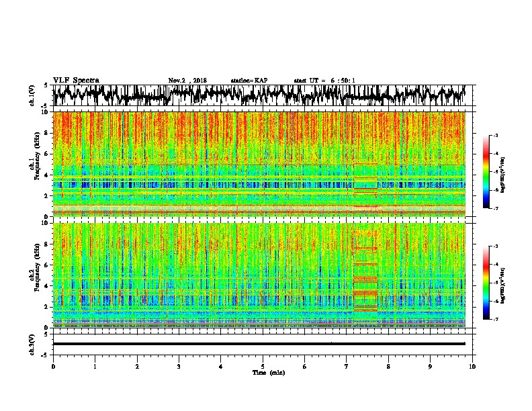Viewport: 532px width, 411px height.
Task: Click the ch.1 spectrogram color scale bar
Action: 486,172
